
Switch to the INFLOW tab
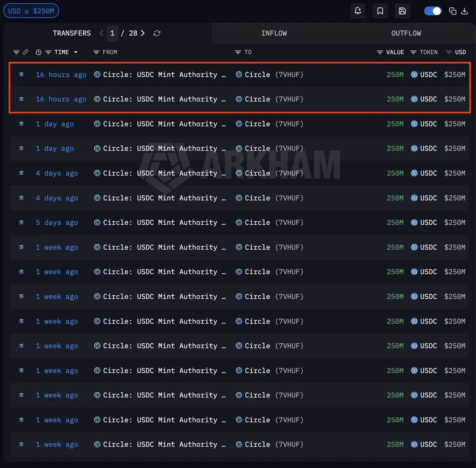pos(274,33)
